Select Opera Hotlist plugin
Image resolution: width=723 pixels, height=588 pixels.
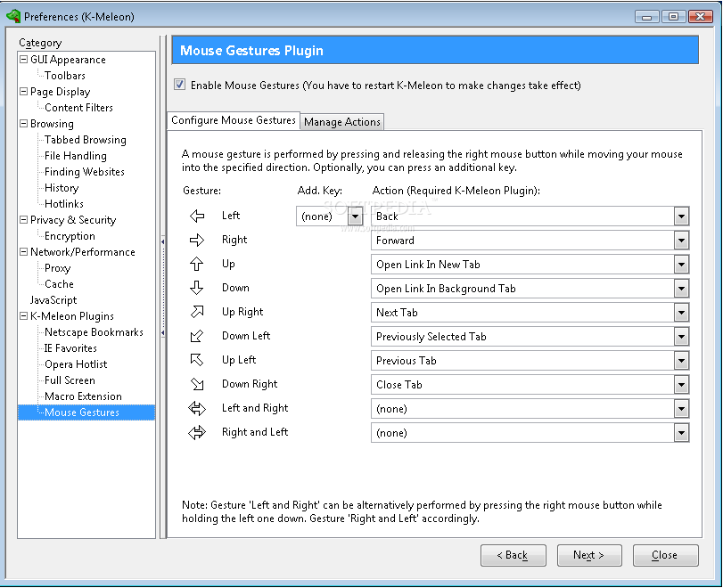(76, 364)
